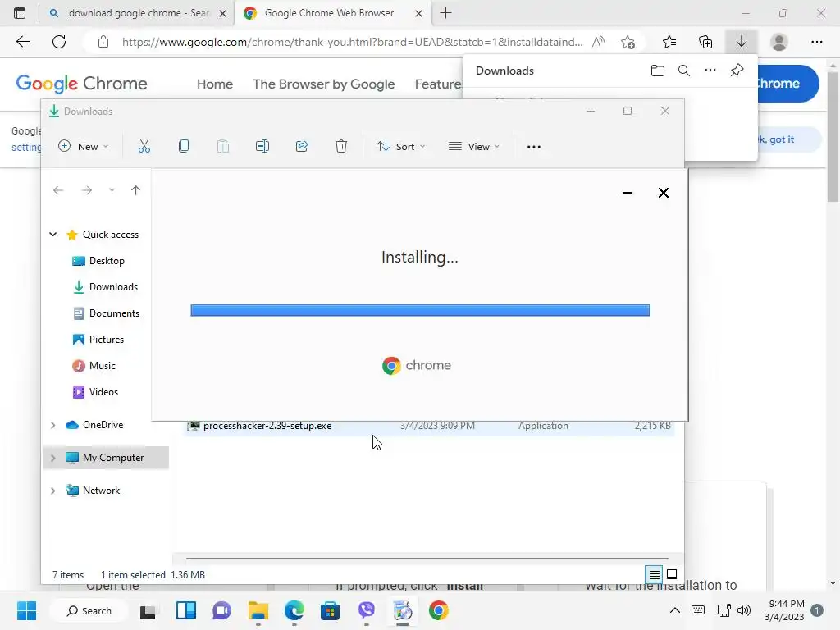Select the Google Chrome Web Browser tab

click(x=331, y=13)
